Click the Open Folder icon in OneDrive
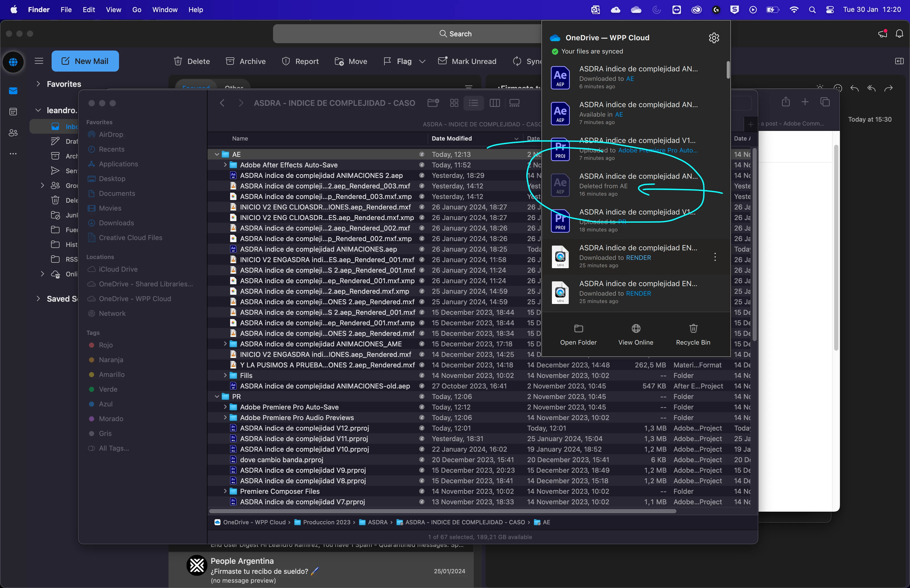 [x=578, y=328]
